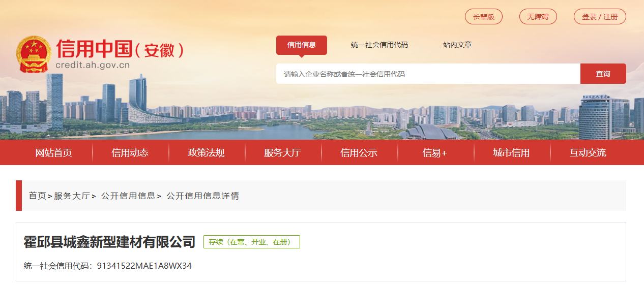Enable 长辈版 elder mode
The image size is (644, 287).
484,17
